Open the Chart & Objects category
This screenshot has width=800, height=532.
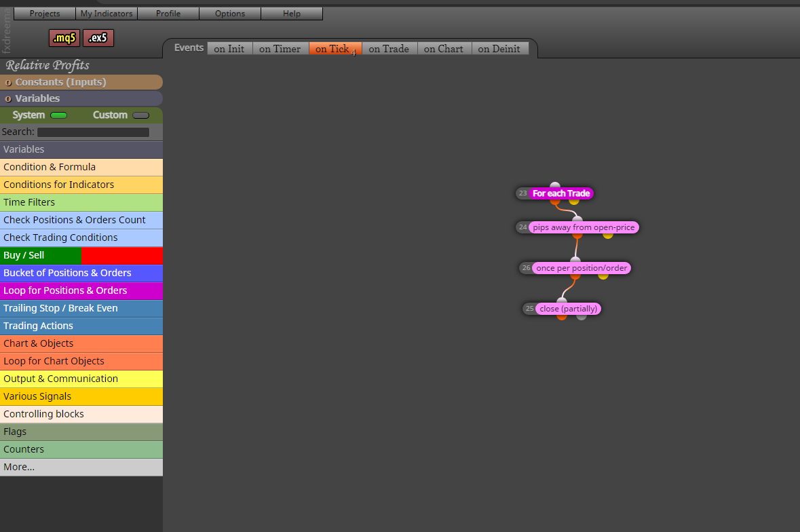tap(81, 344)
